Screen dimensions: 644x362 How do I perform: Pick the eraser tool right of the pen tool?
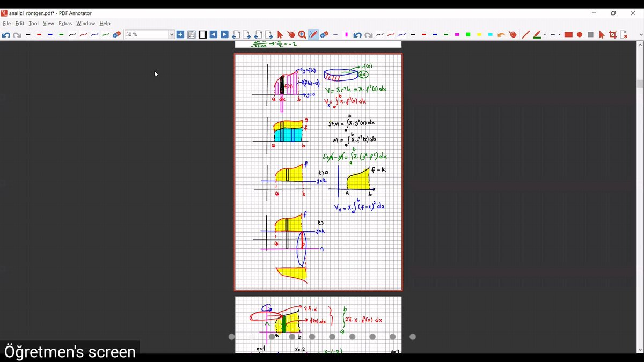point(324,35)
